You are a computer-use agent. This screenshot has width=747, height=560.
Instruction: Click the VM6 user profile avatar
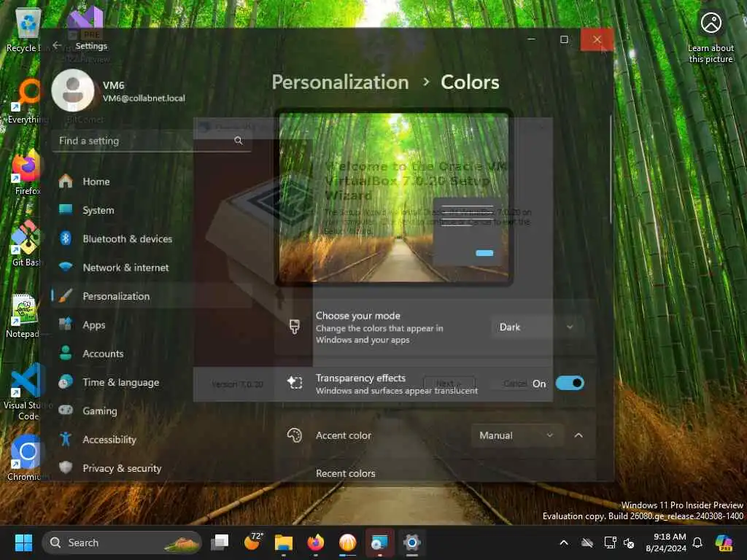pos(73,90)
